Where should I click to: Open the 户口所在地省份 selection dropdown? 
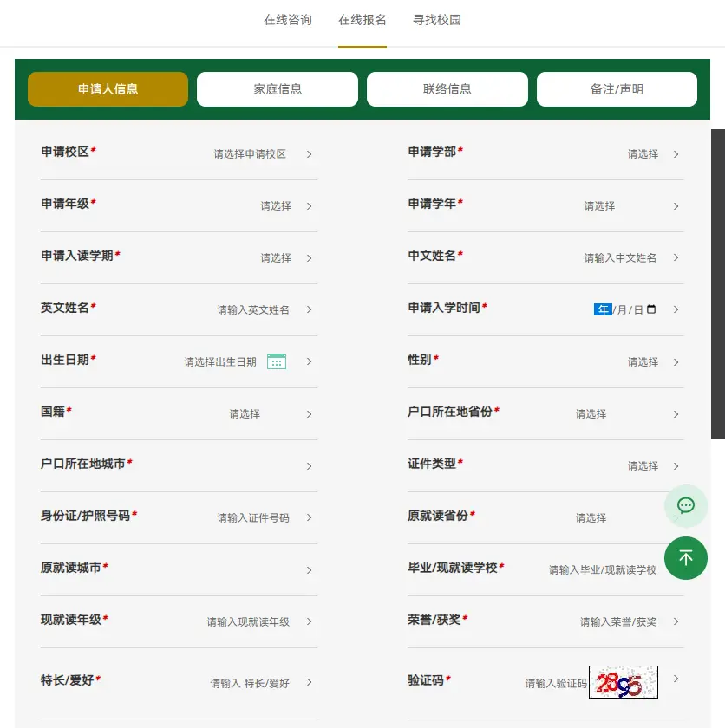click(591, 414)
